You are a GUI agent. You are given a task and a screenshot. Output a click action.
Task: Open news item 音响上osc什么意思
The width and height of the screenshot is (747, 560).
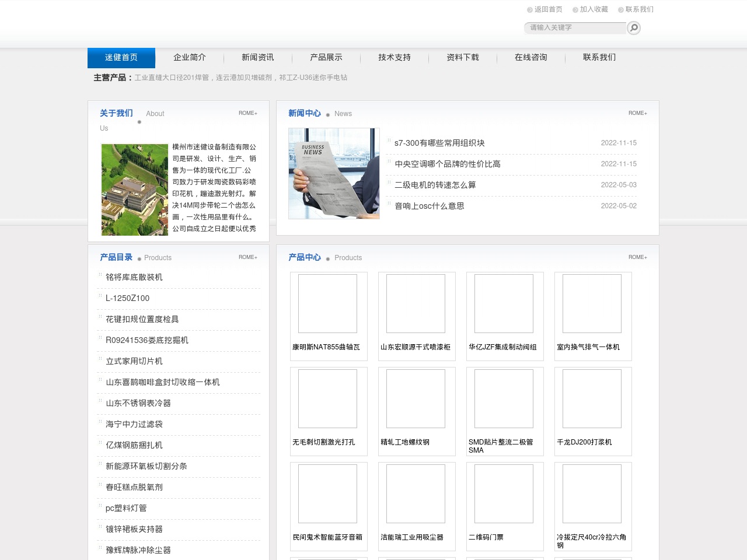(430, 206)
